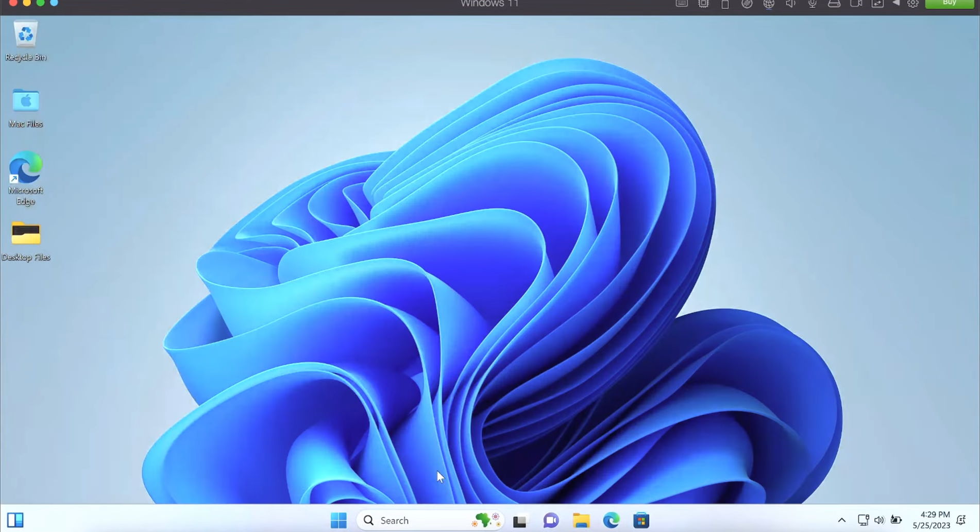Open Windows Start menu from taskbar
980x532 pixels.
click(339, 521)
